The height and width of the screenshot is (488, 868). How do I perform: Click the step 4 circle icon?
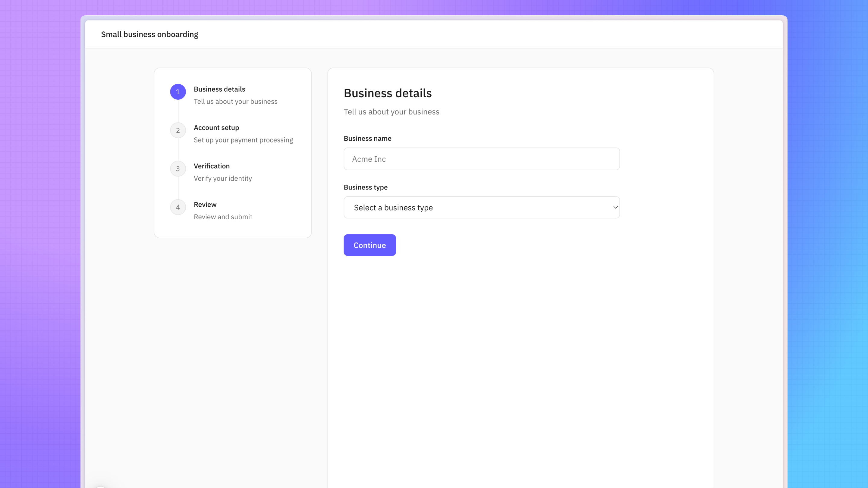pyautogui.click(x=178, y=207)
